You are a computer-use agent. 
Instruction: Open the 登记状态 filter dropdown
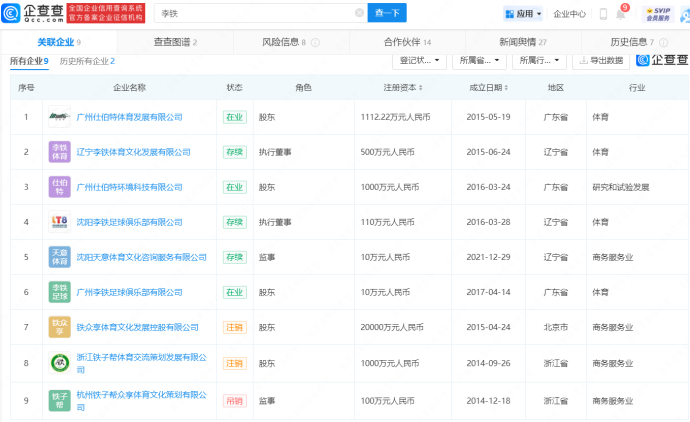[419, 61]
